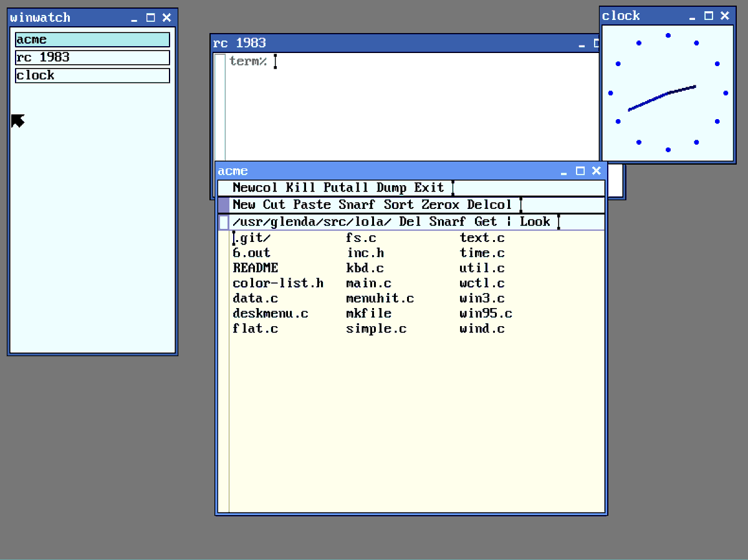Open 6.out file in acme
Viewport: 748px width, 560px height.
point(252,253)
